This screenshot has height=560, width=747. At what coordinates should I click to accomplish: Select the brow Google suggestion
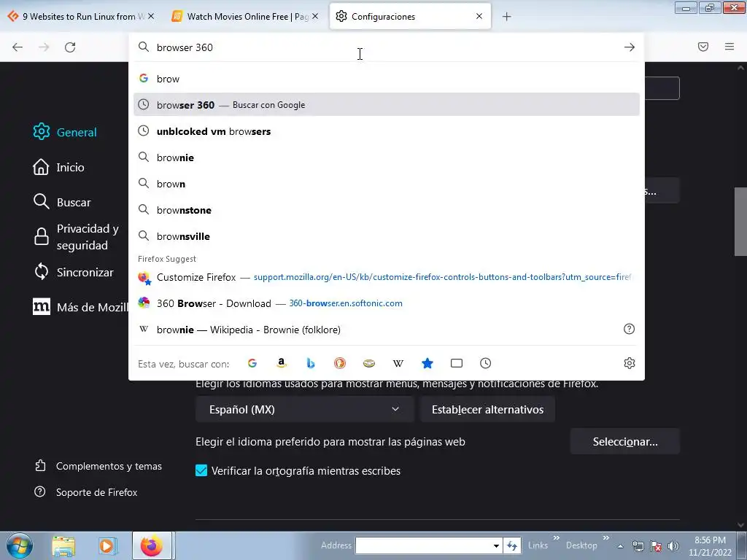coord(387,79)
